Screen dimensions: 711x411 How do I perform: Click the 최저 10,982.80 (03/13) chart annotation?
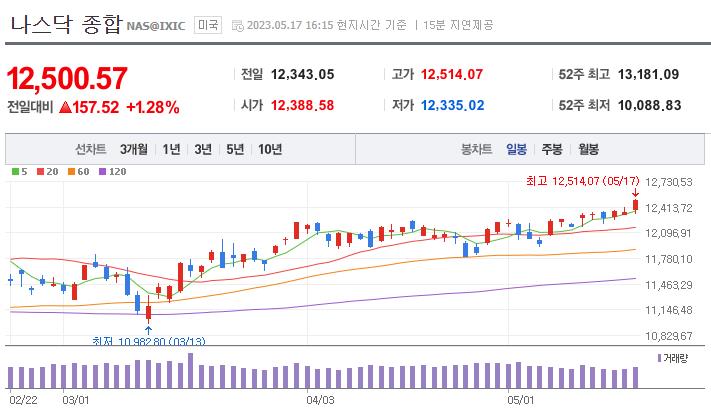149,341
